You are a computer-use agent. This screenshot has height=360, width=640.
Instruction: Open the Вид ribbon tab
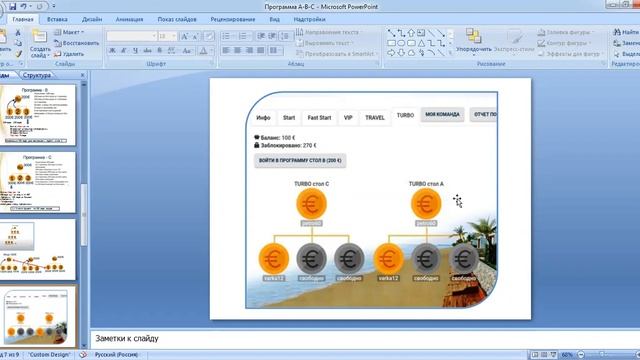(x=274, y=19)
